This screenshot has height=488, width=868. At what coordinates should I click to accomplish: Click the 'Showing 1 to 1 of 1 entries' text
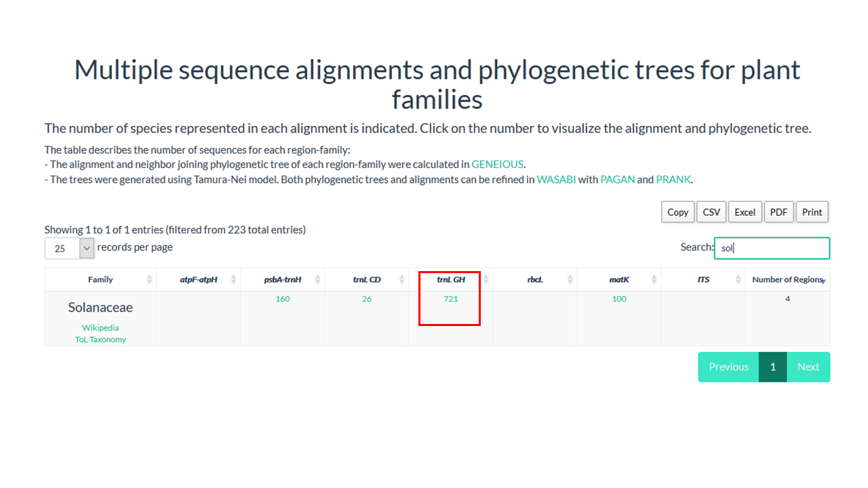pos(175,230)
